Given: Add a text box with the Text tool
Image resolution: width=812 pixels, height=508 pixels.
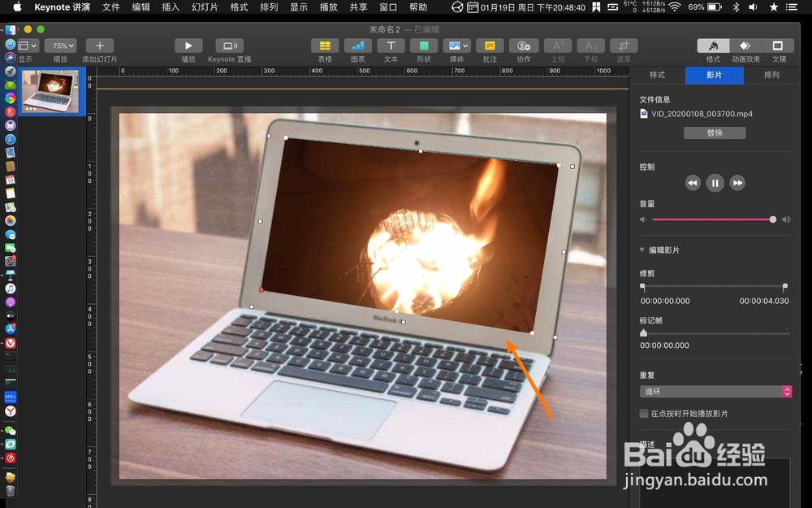Looking at the screenshot, I should (391, 46).
